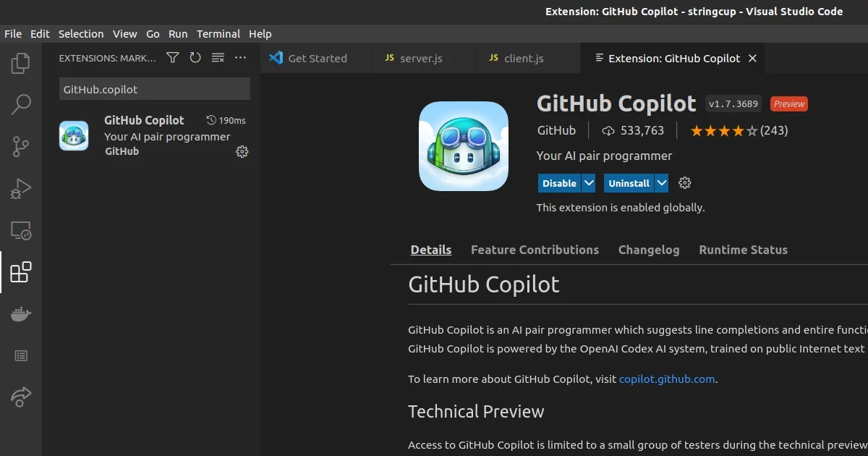Screen dimensions: 868x456
Task: Select GitHub Copilot extension in the list
Action: click(x=151, y=136)
